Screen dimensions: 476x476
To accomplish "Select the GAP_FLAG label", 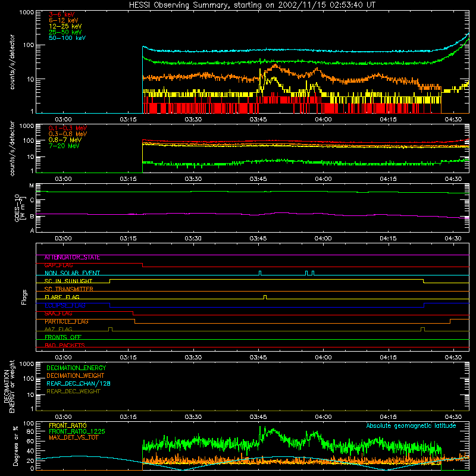I will [58, 265].
